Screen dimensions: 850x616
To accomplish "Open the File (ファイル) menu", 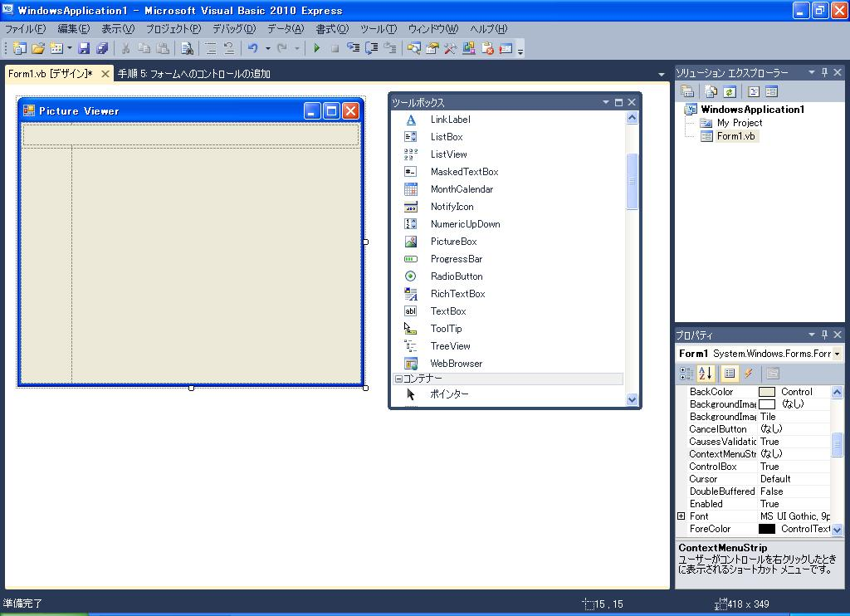I will tap(25, 29).
